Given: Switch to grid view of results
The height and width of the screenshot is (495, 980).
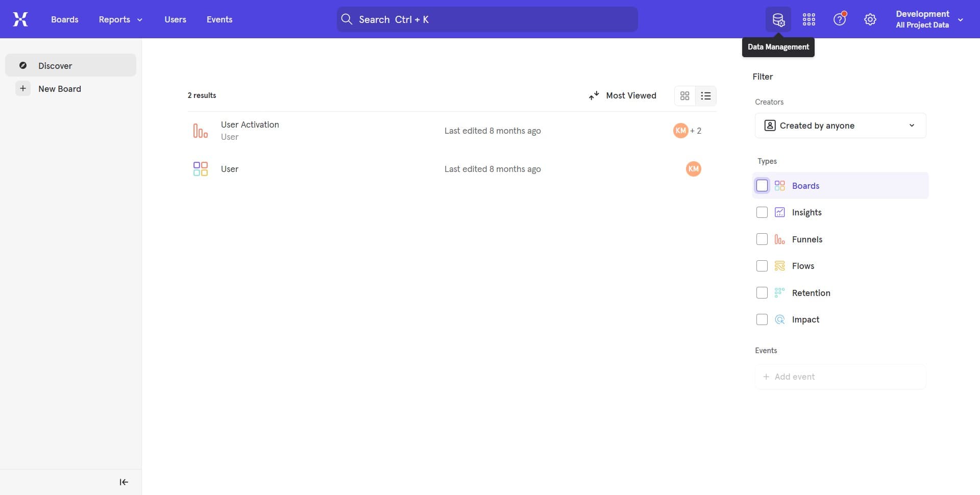Looking at the screenshot, I should (684, 95).
